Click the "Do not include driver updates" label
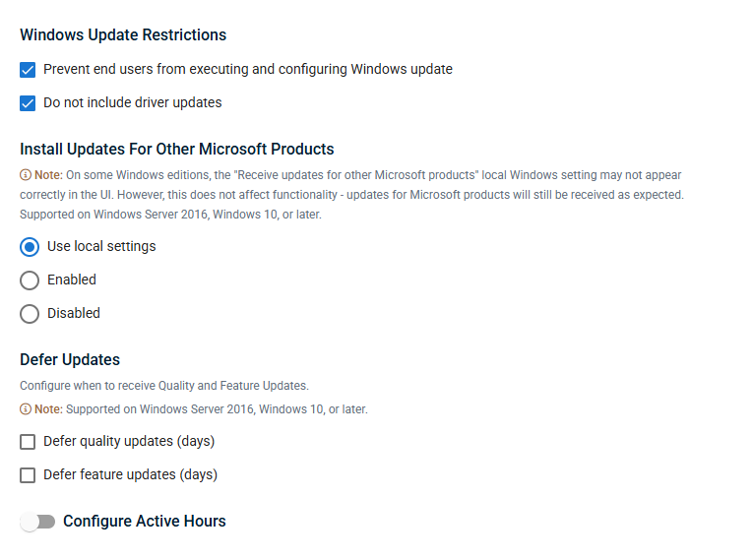The image size is (752, 560). pos(133,103)
